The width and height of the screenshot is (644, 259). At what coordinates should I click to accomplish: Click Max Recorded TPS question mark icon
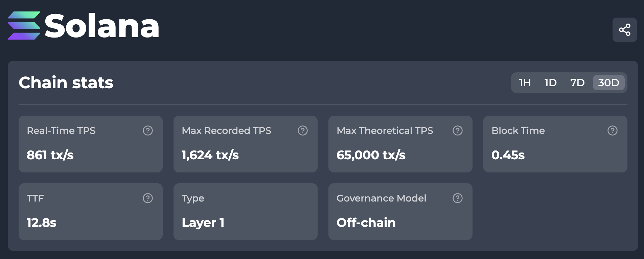click(x=303, y=131)
